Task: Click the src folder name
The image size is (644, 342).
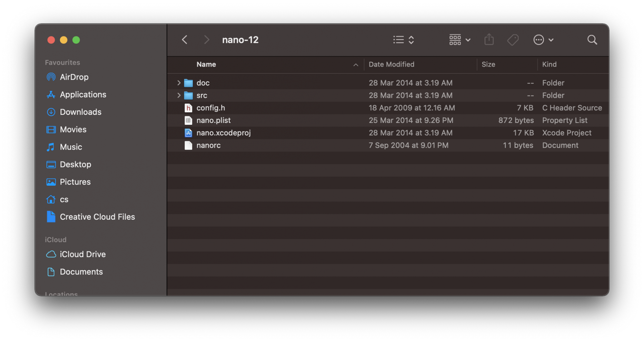Action: tap(202, 95)
